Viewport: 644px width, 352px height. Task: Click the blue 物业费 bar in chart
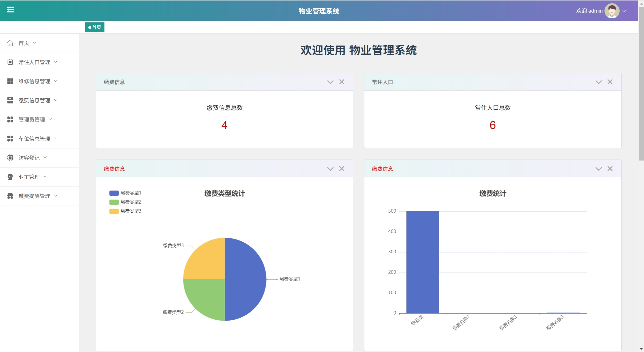422,262
